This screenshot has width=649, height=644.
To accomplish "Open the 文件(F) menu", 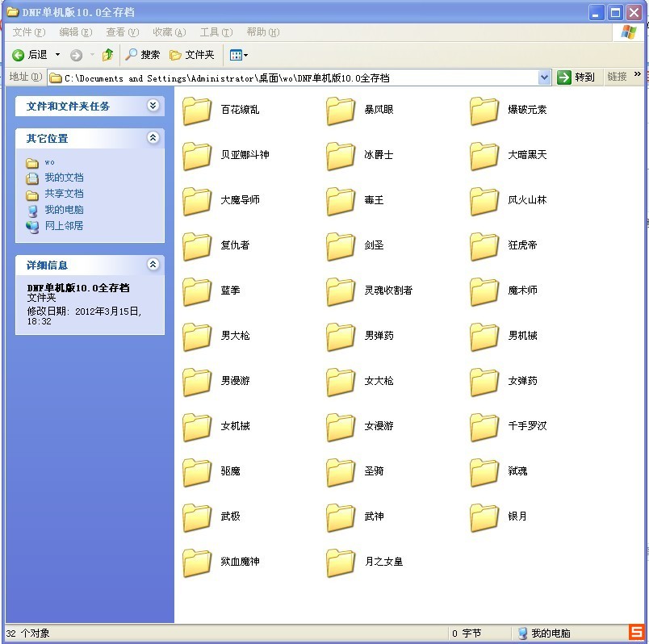I will (27, 32).
